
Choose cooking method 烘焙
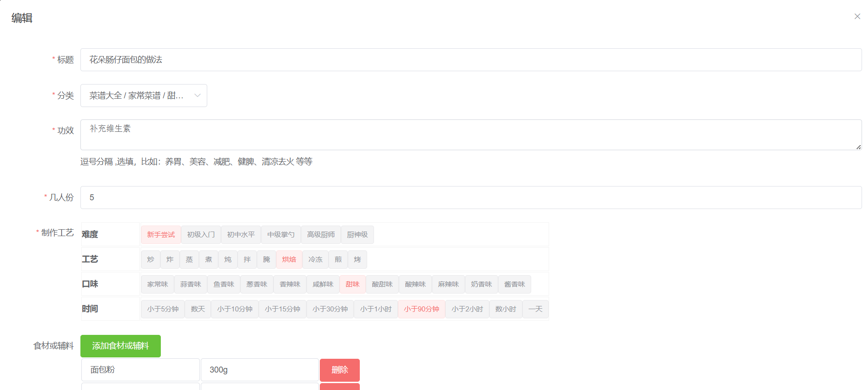[289, 260]
